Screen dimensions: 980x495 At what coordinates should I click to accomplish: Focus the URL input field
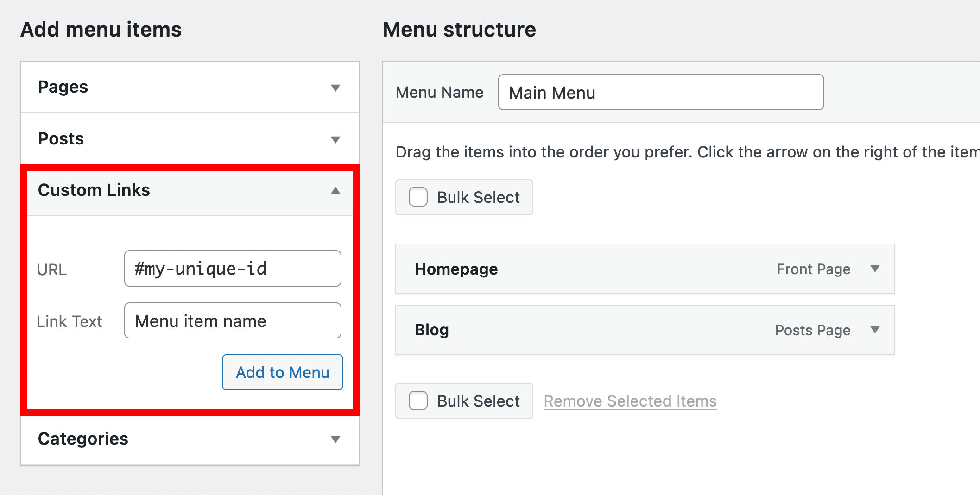click(233, 269)
